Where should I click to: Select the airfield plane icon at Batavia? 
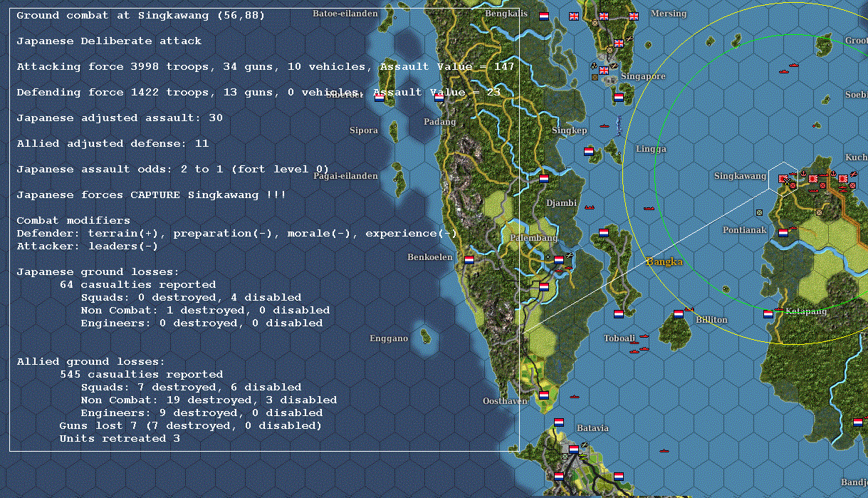click(585, 445)
